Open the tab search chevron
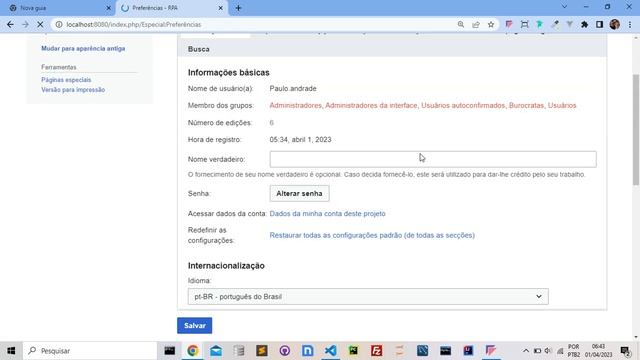The image size is (640, 360). [x=564, y=7]
